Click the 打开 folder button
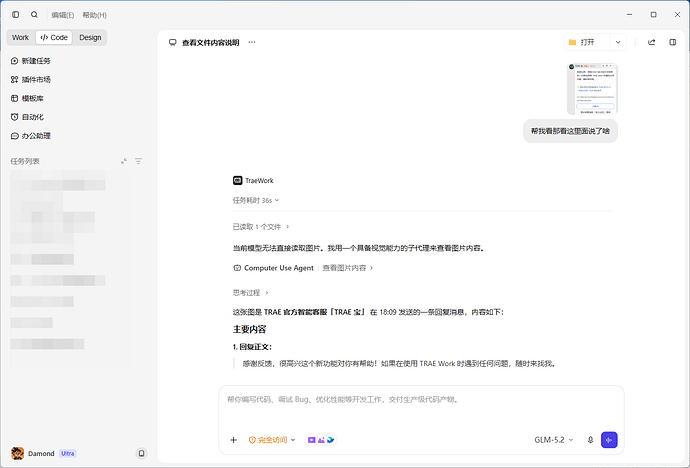Image resolution: width=690 pixels, height=468 pixels. 587,42
